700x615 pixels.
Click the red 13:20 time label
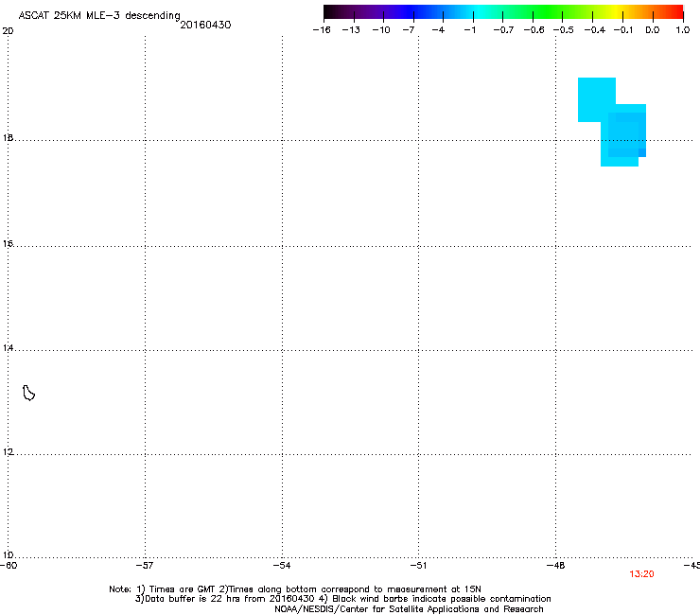click(x=641, y=574)
